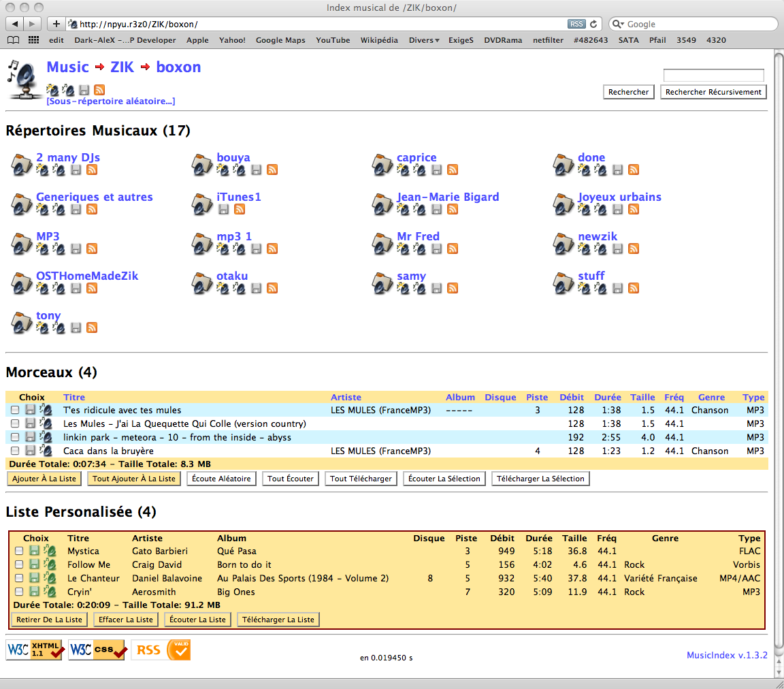This screenshot has height=689, width=784.
Task: Open the netfilter bookmark
Action: tap(548, 40)
